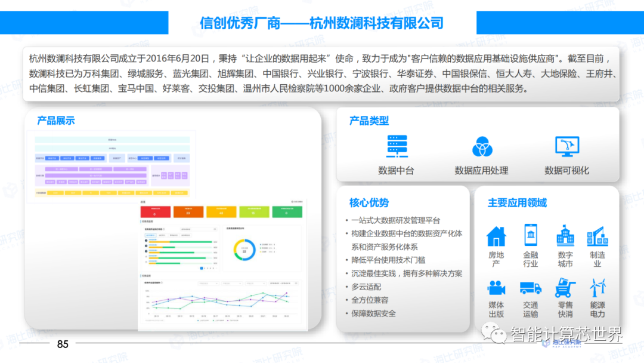The width and height of the screenshot is (644, 363).
Task: Click the WeChat logo icon
Action: click(x=494, y=333)
